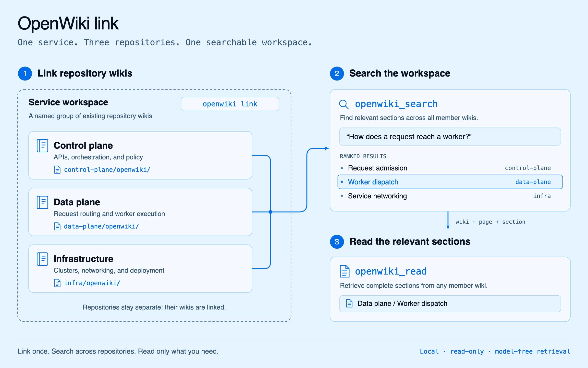Select the highlighted Worker dispatch result row
The width and height of the screenshot is (588, 368).
[x=450, y=182]
